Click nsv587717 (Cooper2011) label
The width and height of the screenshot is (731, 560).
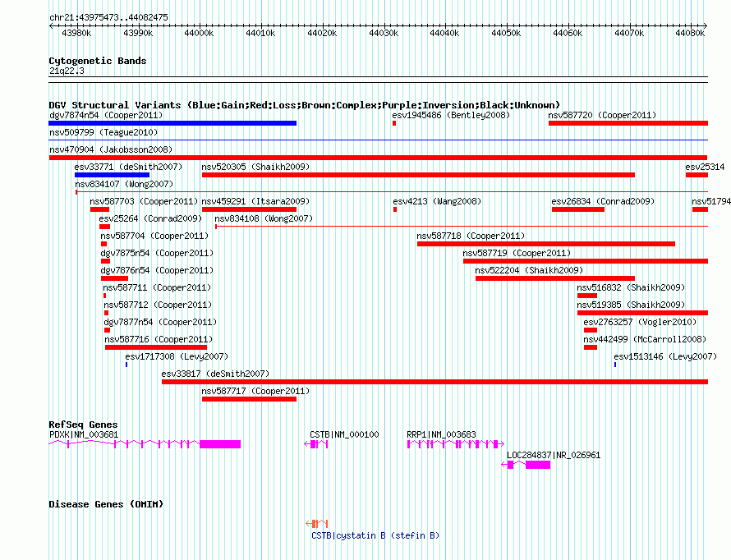[255, 391]
